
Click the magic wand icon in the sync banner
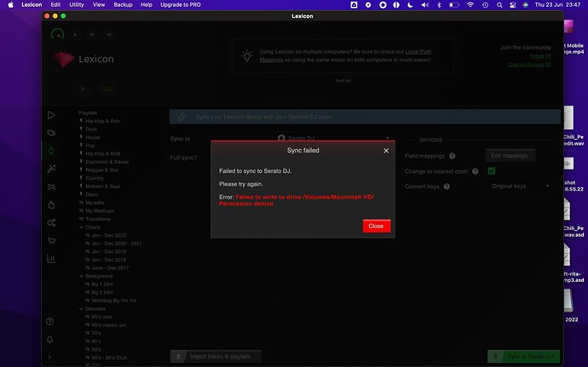click(x=182, y=117)
